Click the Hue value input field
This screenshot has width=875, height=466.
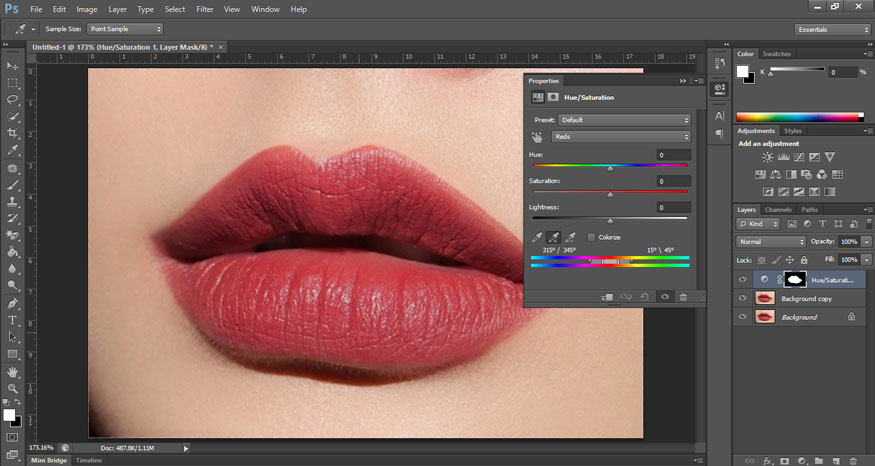(x=674, y=155)
